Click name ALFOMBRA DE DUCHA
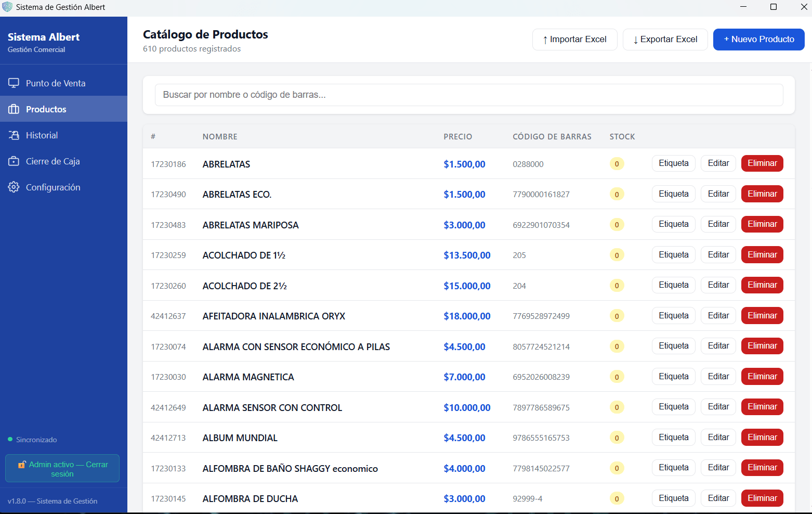Viewport: 812px width, 514px height. [x=250, y=498]
